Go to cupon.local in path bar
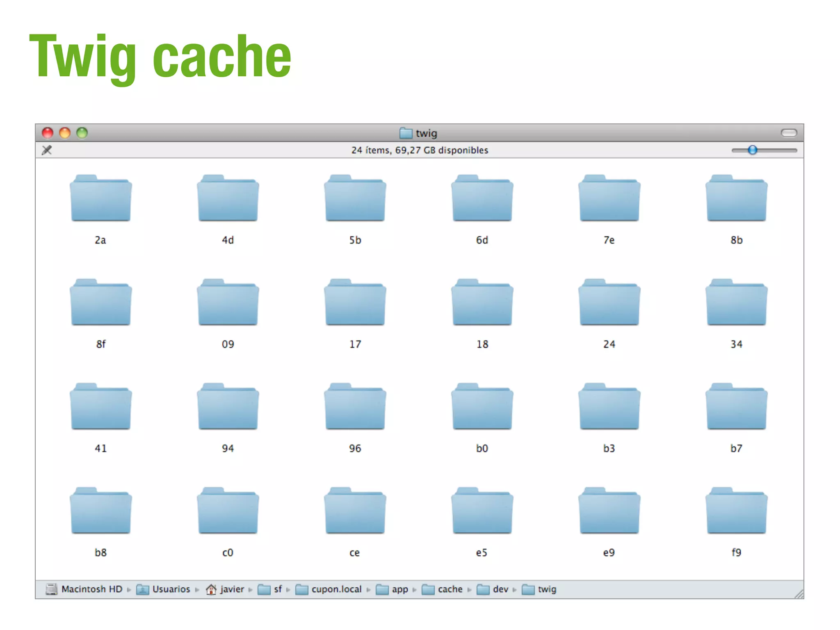This screenshot has height=630, width=840. coord(329,589)
